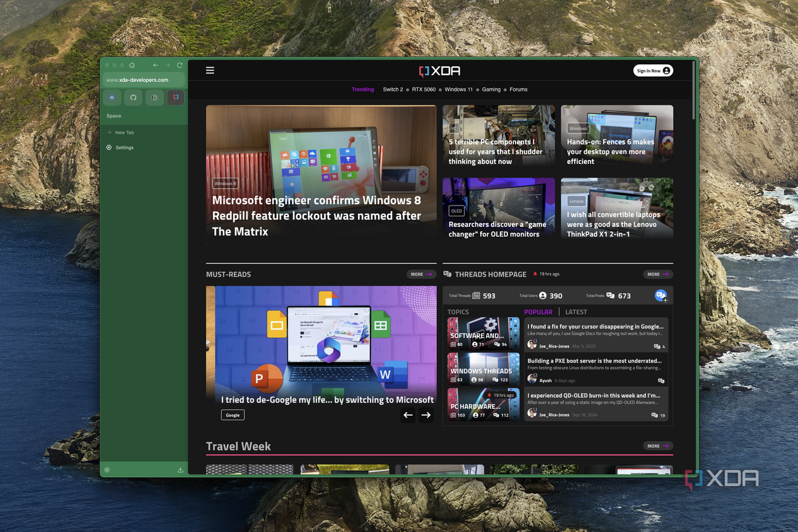Click the MUST-READS heading

click(x=228, y=274)
